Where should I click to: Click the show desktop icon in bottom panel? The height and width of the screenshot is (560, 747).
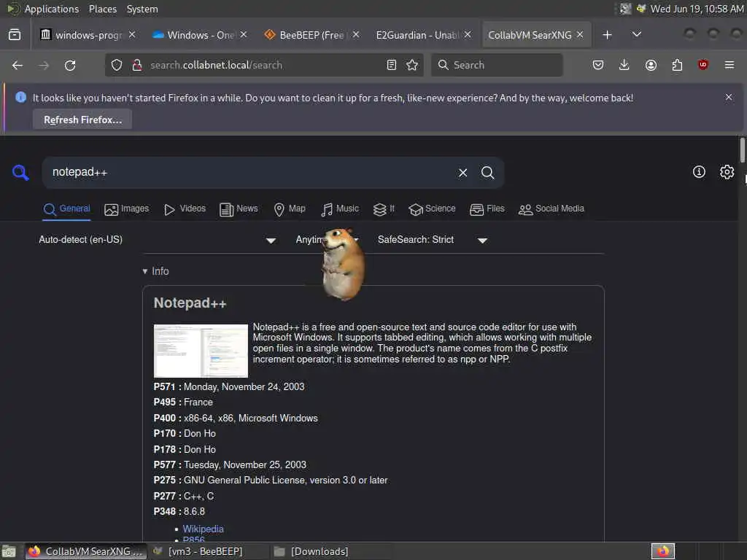[9, 551]
